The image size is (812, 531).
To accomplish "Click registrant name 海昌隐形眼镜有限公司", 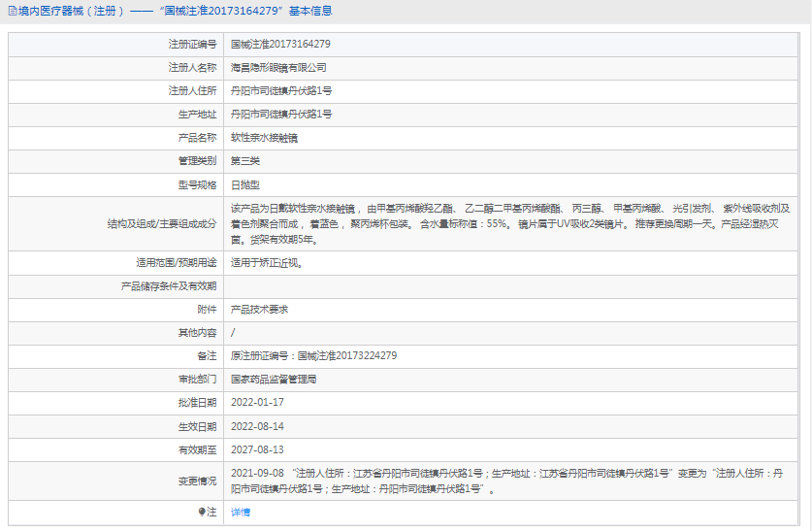I will pos(278,68).
